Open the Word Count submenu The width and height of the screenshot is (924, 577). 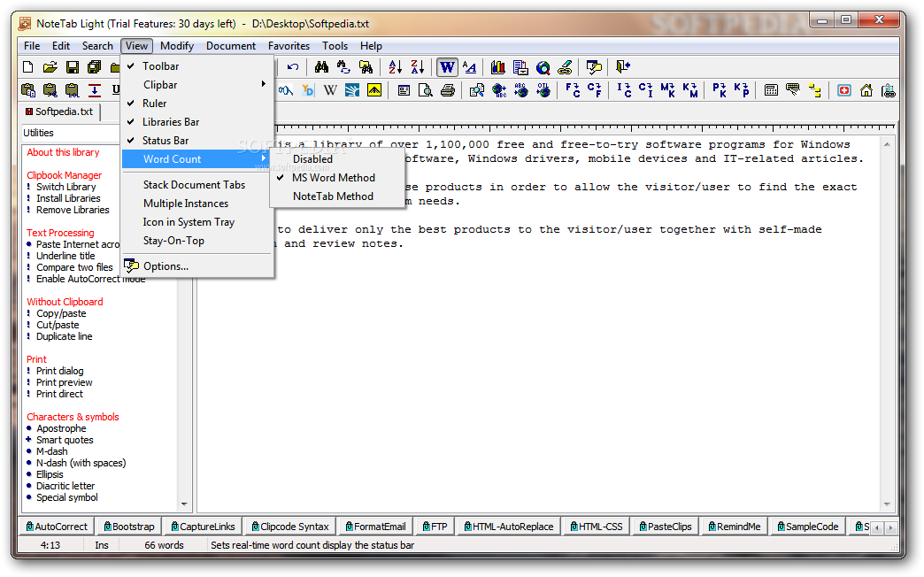pos(198,159)
